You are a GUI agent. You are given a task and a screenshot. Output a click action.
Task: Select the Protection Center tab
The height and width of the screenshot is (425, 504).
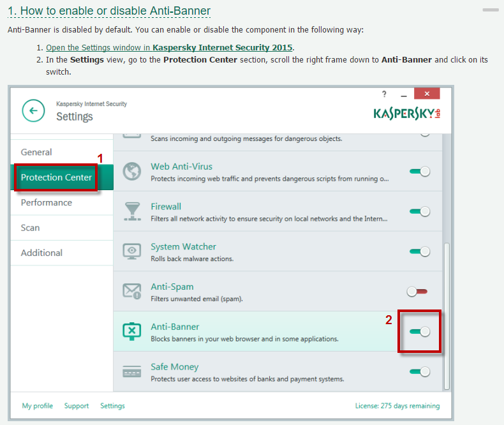click(x=62, y=177)
